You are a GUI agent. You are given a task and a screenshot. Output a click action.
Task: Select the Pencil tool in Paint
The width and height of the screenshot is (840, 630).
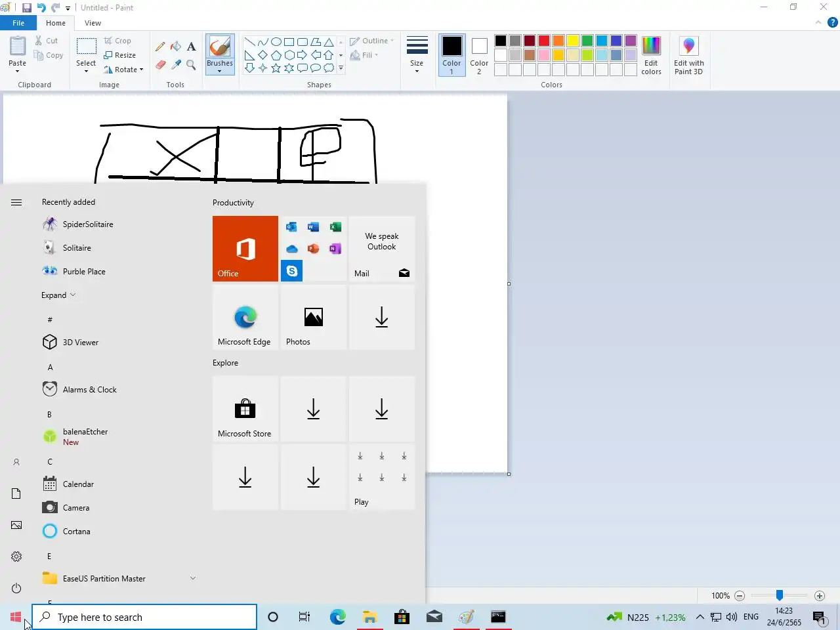(x=160, y=47)
